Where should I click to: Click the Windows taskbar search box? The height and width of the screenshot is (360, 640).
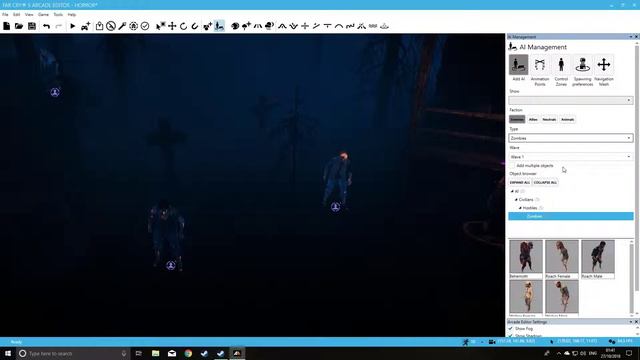(x=73, y=353)
